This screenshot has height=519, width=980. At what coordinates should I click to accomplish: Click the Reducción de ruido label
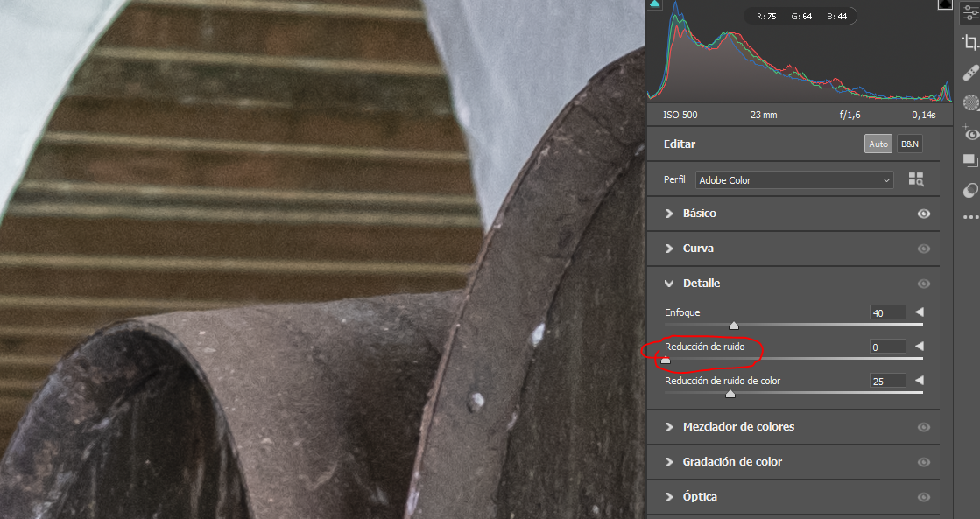point(704,347)
